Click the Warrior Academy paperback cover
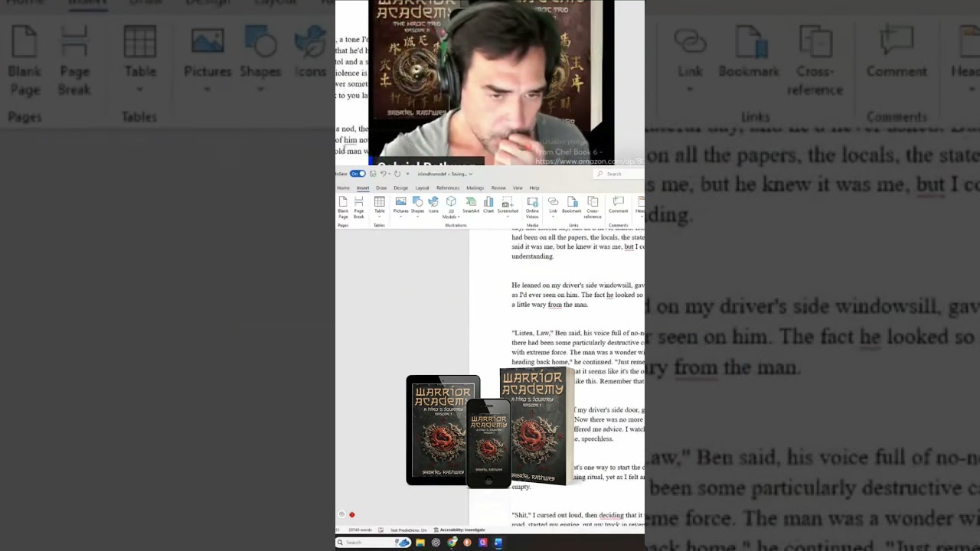Image resolution: width=980 pixels, height=551 pixels. 537,425
